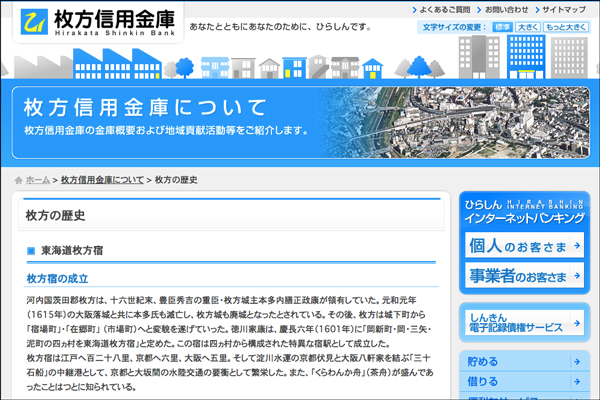The height and width of the screenshot is (400, 600).
Task: Go to ホーム breadcrumb link
Action: tap(38, 180)
